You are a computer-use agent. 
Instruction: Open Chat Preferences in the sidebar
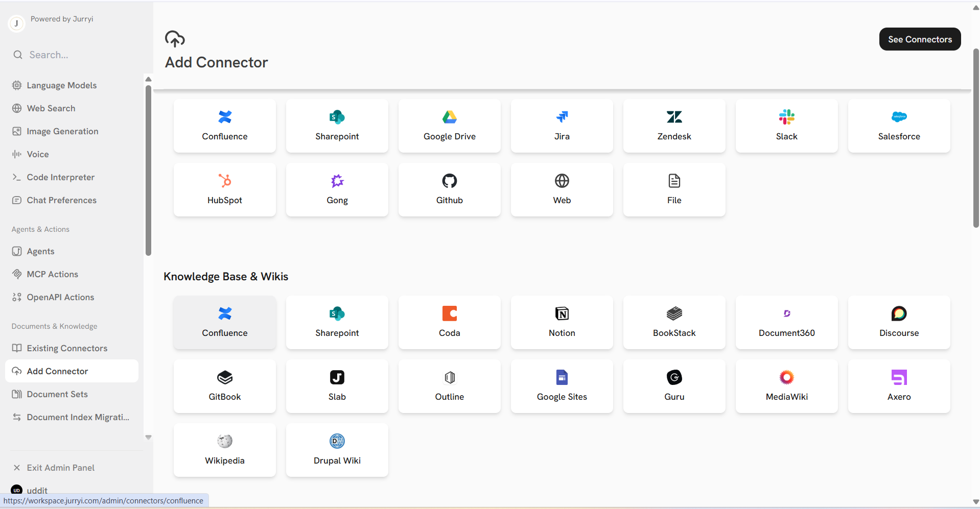pos(72,200)
